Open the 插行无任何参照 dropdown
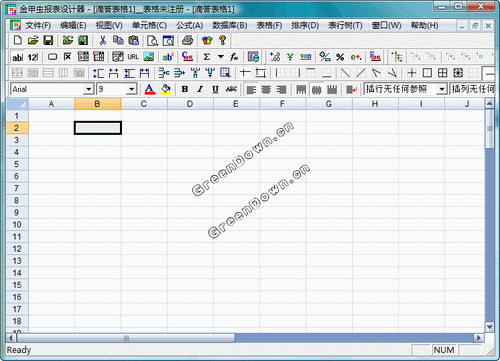The image size is (500, 361). coord(442,89)
